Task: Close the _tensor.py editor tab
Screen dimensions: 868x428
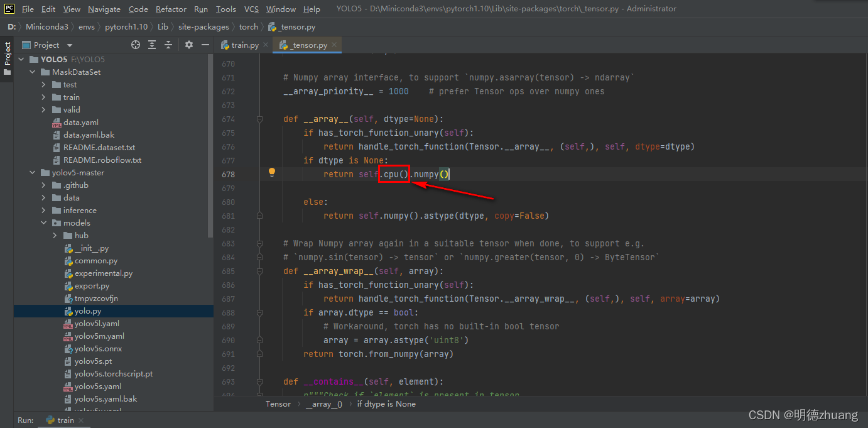Action: click(x=334, y=45)
